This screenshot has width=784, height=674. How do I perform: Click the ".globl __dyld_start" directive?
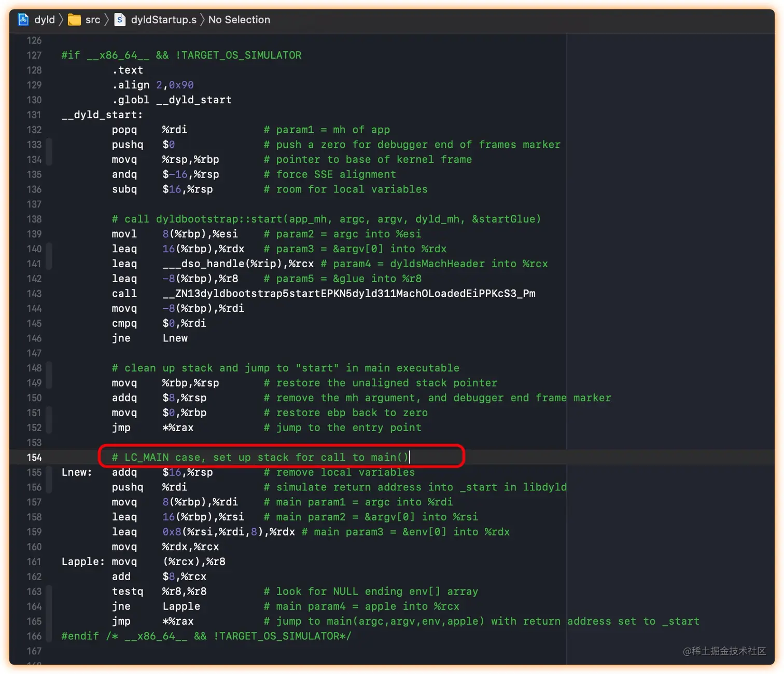(x=172, y=100)
